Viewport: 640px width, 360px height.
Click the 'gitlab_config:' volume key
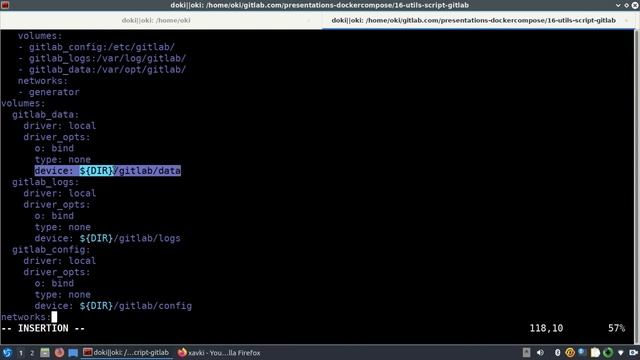51,249
